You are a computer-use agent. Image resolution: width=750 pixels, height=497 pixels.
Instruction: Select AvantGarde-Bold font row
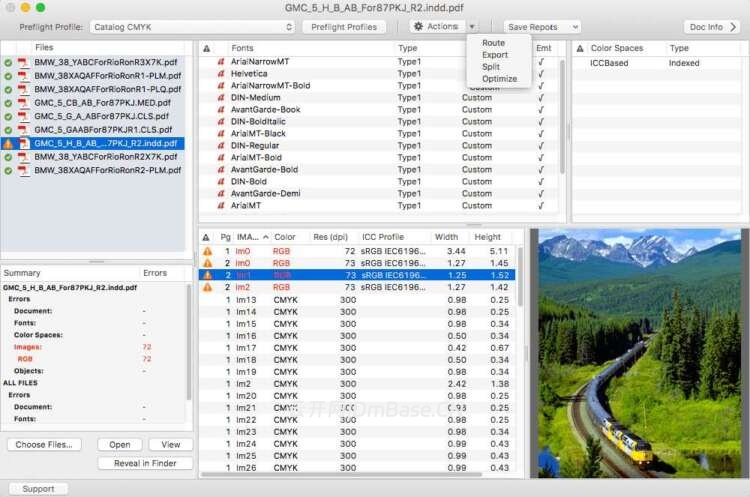click(378, 170)
